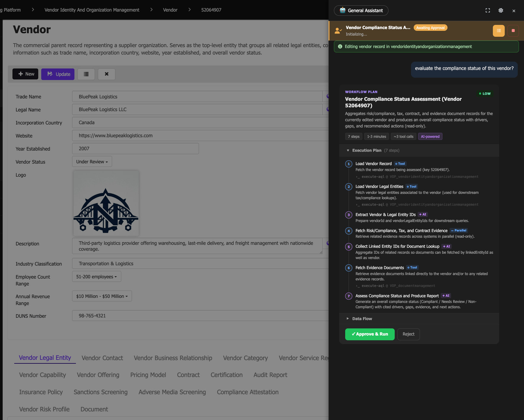Screen dimensions: 524x420
Task: Close the assistant panel
Action: click(x=514, y=11)
